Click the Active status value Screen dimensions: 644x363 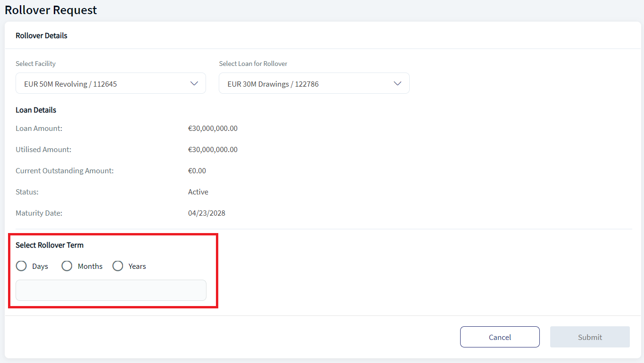pos(198,192)
